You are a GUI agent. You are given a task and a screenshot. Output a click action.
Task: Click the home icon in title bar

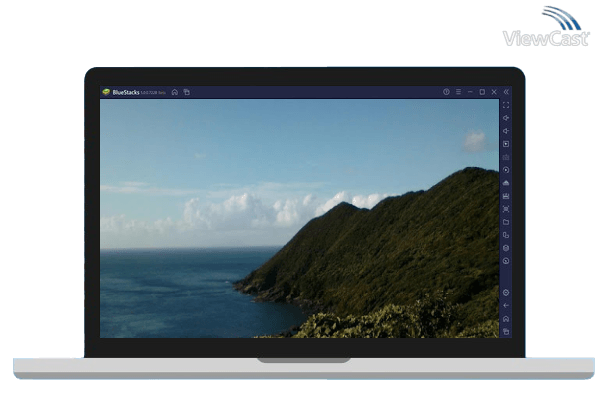pyautogui.click(x=174, y=92)
